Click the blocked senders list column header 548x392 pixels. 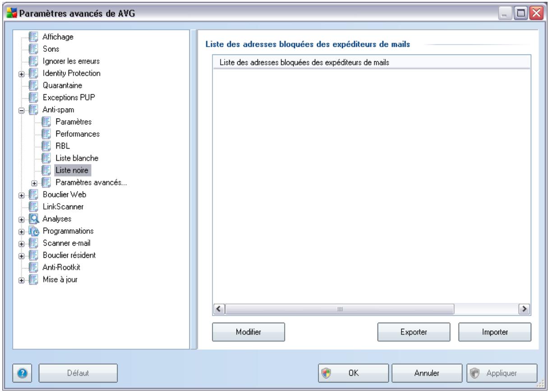371,62
